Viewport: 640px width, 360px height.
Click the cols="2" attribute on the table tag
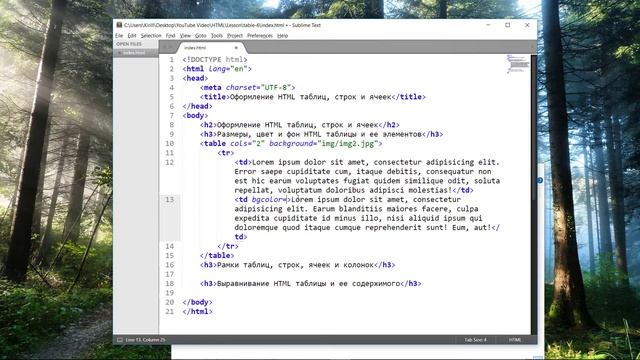coord(247,144)
